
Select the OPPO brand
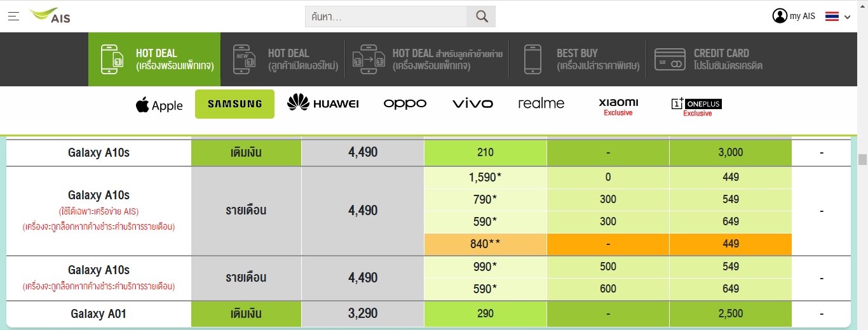click(405, 103)
